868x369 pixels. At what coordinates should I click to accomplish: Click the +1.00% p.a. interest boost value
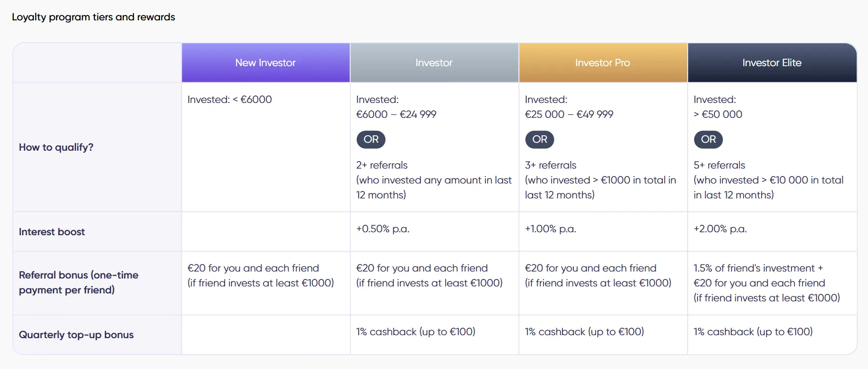(x=551, y=229)
